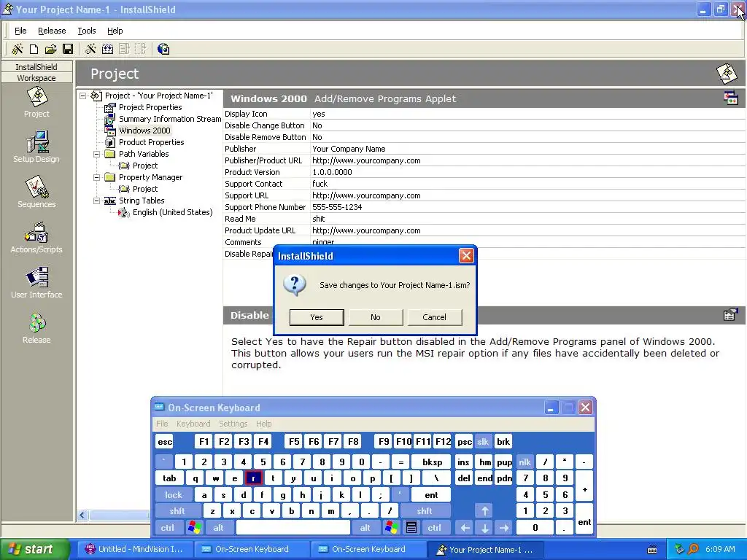Open the Project workspace in sidebar
The height and width of the screenshot is (560, 747).
36,102
